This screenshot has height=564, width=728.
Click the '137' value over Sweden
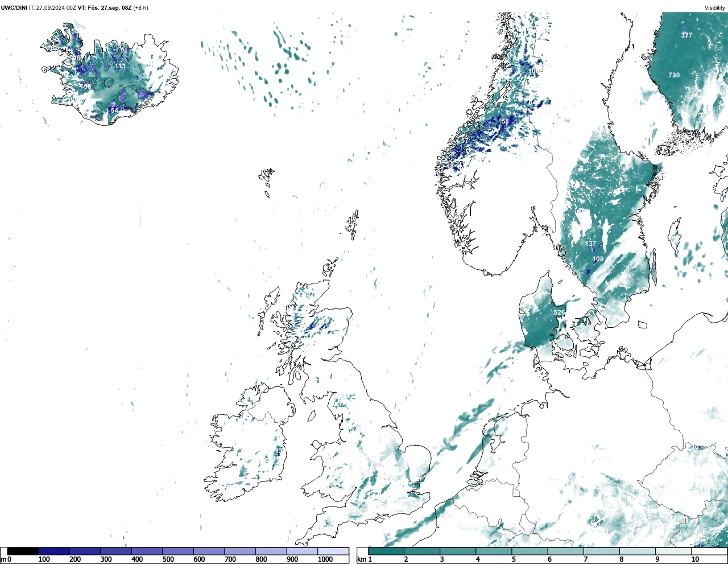(591, 244)
